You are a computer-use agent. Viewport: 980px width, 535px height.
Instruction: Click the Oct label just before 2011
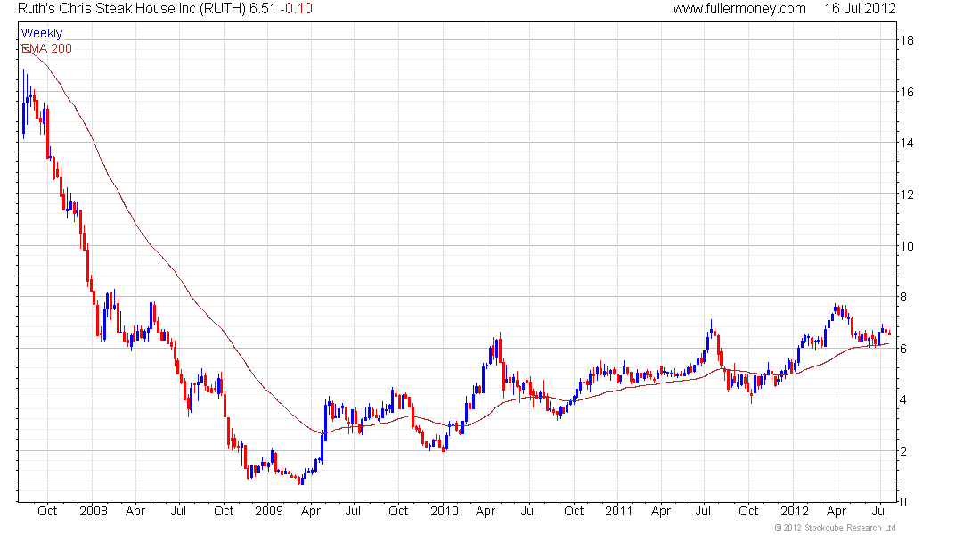(x=574, y=511)
